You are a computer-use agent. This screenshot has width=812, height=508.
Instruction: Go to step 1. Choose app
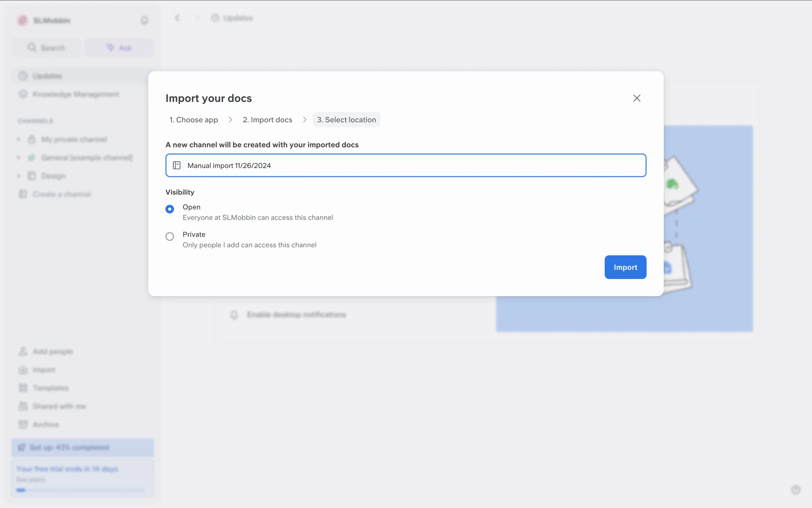[194, 120]
